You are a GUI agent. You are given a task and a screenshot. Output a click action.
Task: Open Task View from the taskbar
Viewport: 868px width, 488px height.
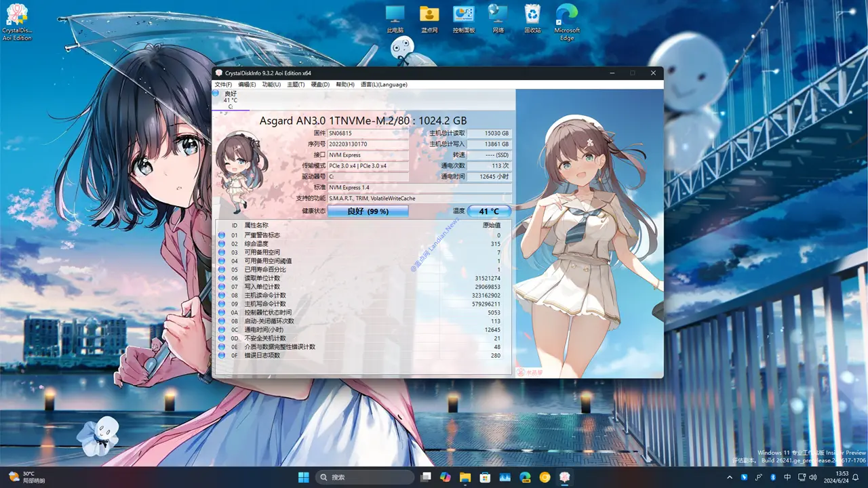tap(426, 477)
